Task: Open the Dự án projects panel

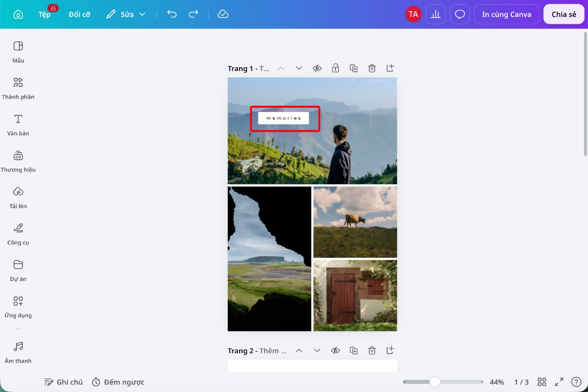Action: click(18, 270)
